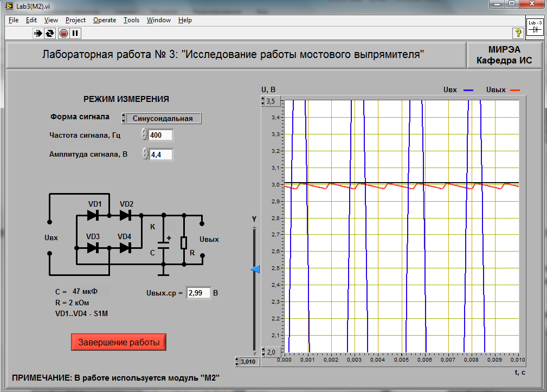Image resolution: width=547 pixels, height=392 pixels.
Task: Click the VD4 diode symbol
Action: (126, 248)
